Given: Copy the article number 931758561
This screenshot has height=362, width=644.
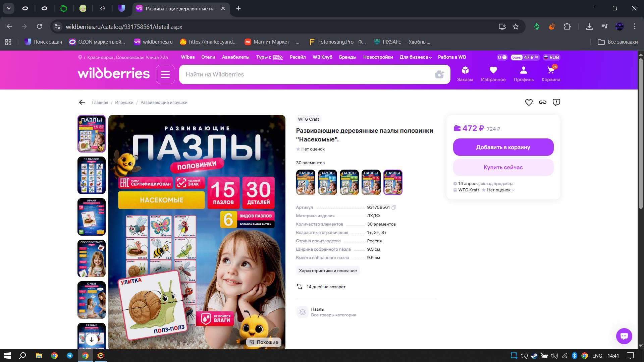Looking at the screenshot, I should (394, 207).
